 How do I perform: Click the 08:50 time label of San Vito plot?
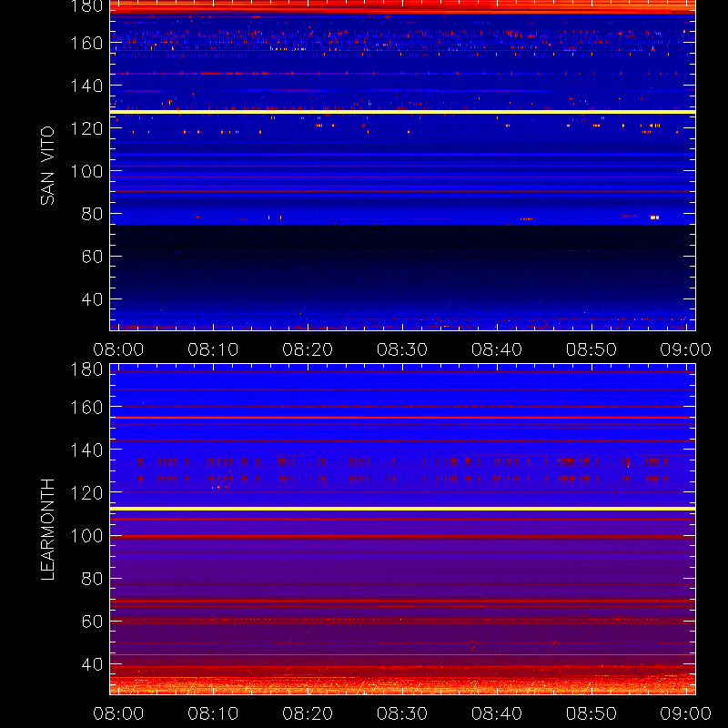pos(591,349)
